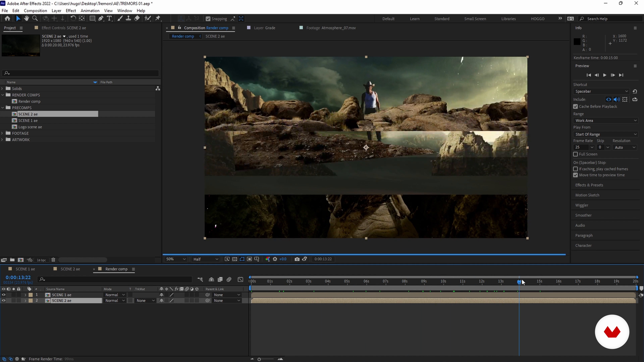Image resolution: width=644 pixels, height=362 pixels.
Task: Click the reset exposure icon in viewer
Action: (275, 259)
